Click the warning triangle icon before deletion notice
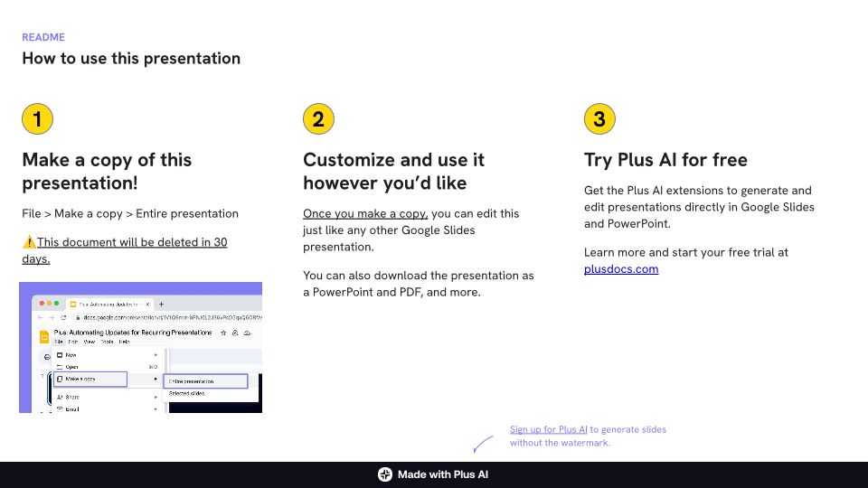The height and width of the screenshot is (488, 868). coord(29,242)
